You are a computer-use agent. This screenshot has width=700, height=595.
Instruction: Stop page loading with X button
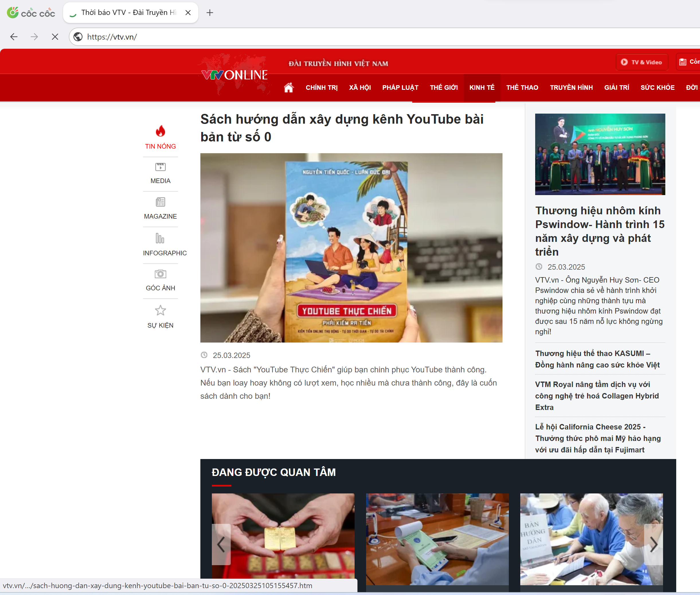point(55,37)
